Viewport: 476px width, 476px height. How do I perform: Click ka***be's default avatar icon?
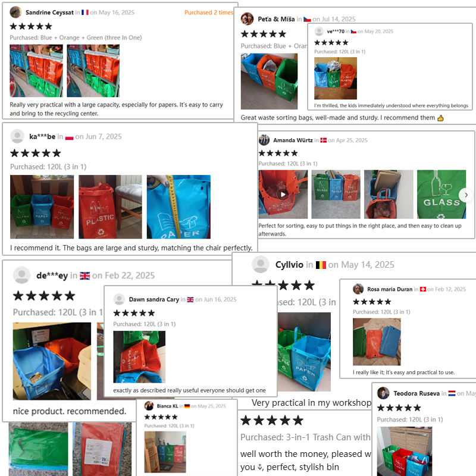(17, 136)
